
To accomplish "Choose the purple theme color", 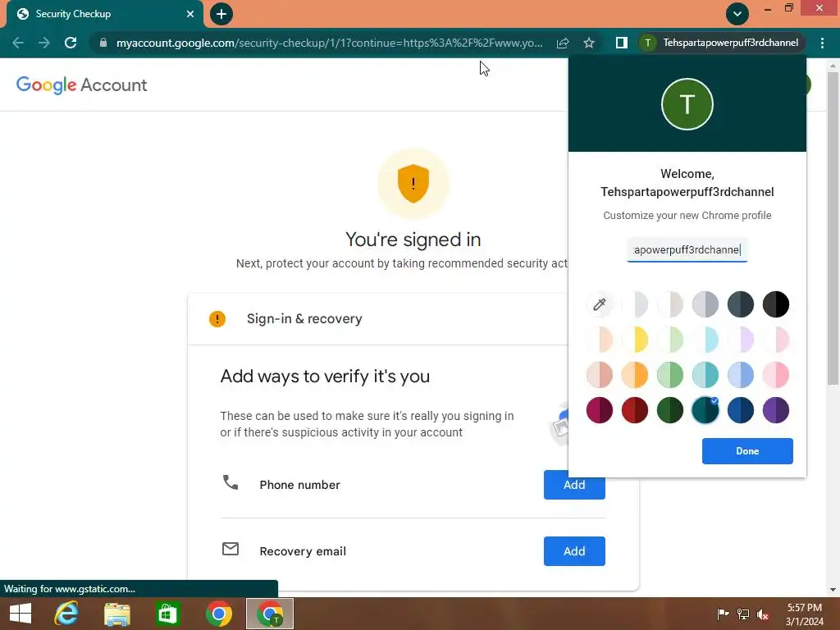I will (776, 410).
